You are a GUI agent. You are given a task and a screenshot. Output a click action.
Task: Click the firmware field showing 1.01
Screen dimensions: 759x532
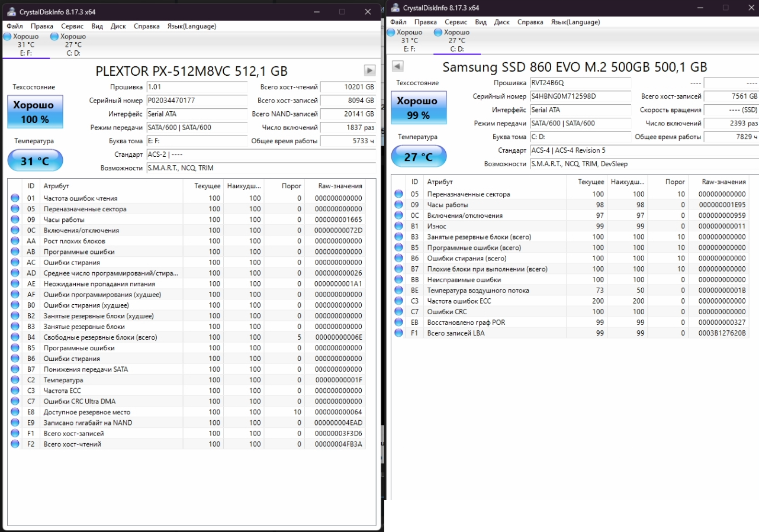click(197, 87)
